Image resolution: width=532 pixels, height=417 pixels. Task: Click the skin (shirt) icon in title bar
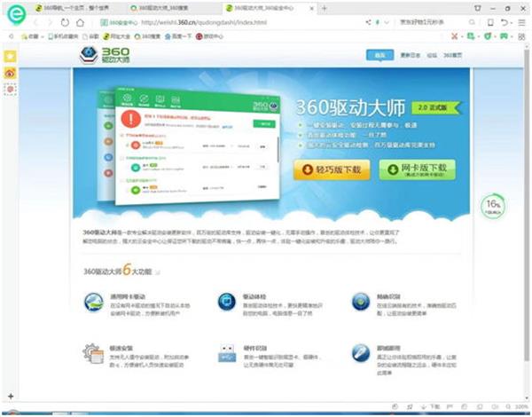pyautogui.click(x=477, y=8)
